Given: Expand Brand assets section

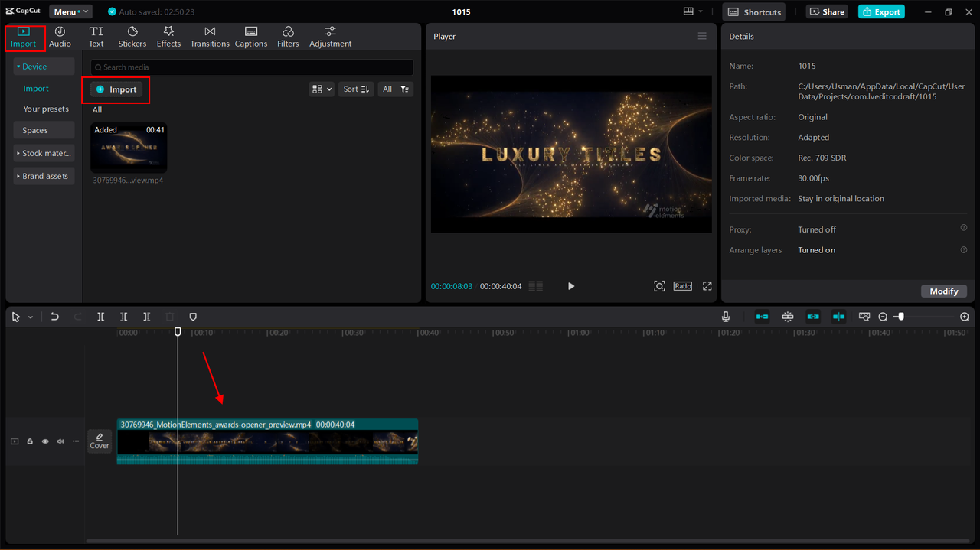Looking at the screenshot, I should [44, 176].
